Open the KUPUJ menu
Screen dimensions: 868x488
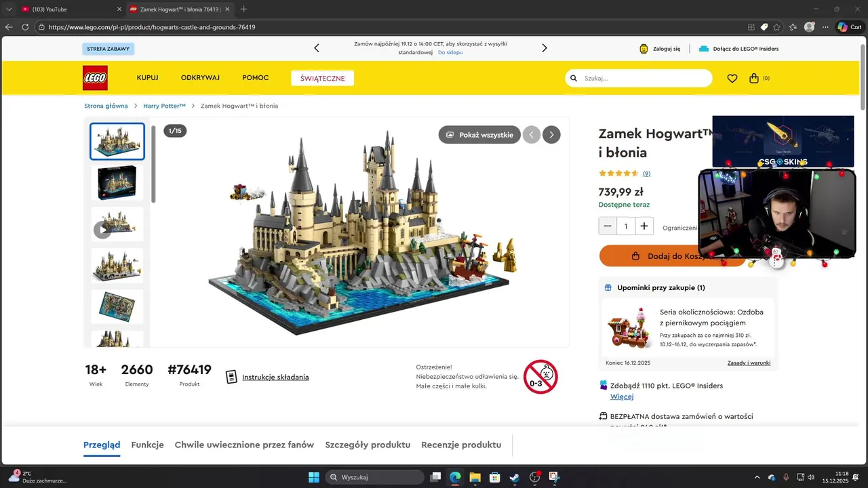click(x=147, y=78)
